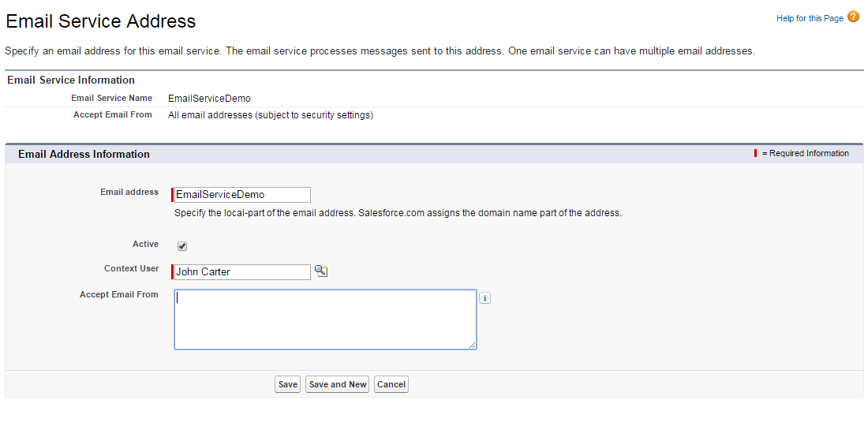The image size is (868, 430).
Task: Click the orange help question mark icon
Action: pos(853,17)
